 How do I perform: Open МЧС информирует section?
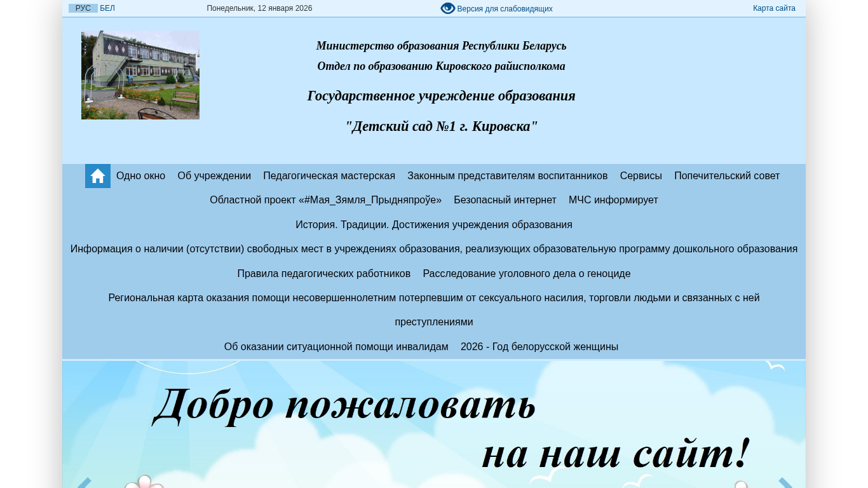[613, 200]
